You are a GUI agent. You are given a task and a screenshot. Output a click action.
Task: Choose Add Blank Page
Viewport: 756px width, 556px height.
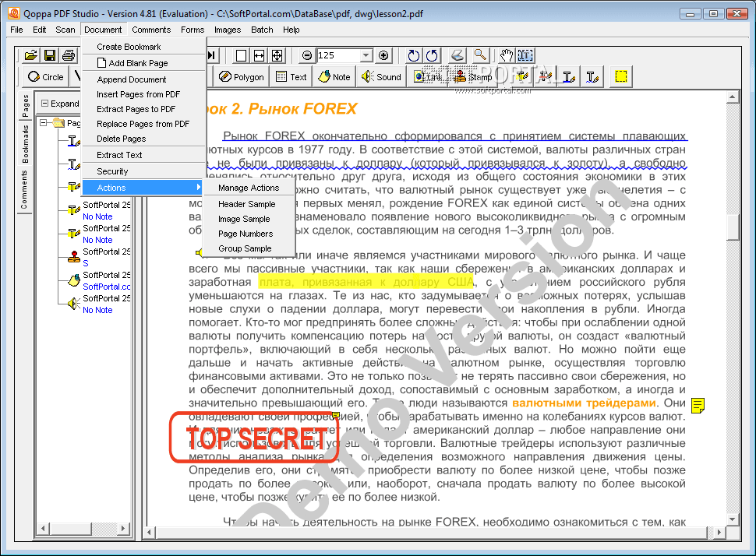[144, 63]
